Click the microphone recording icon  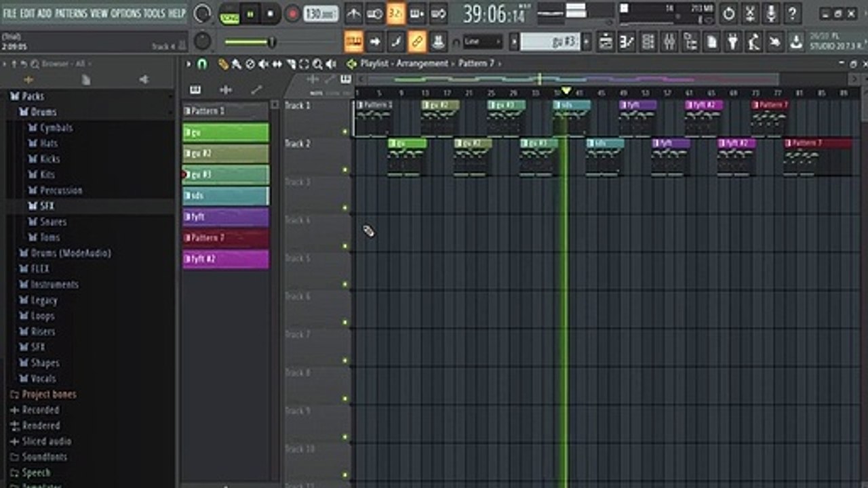coord(771,14)
